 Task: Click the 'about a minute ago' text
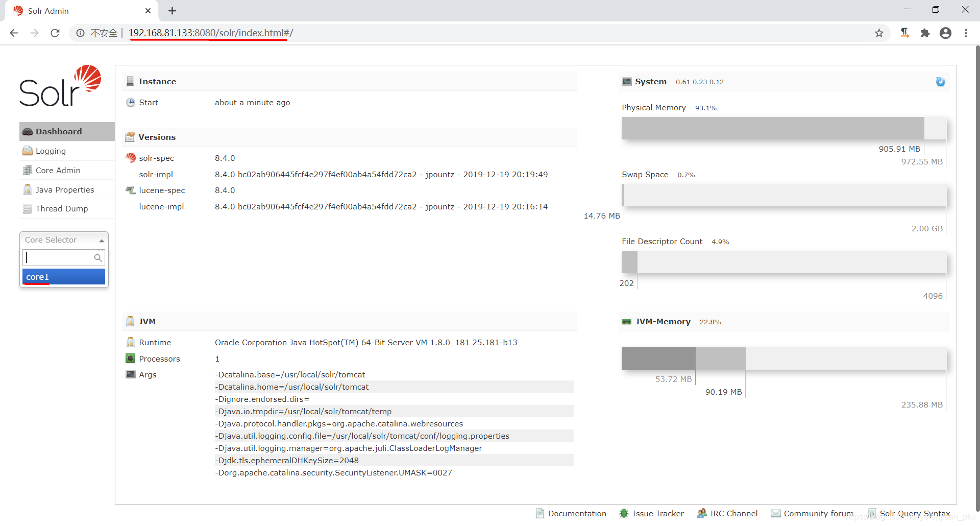(253, 103)
